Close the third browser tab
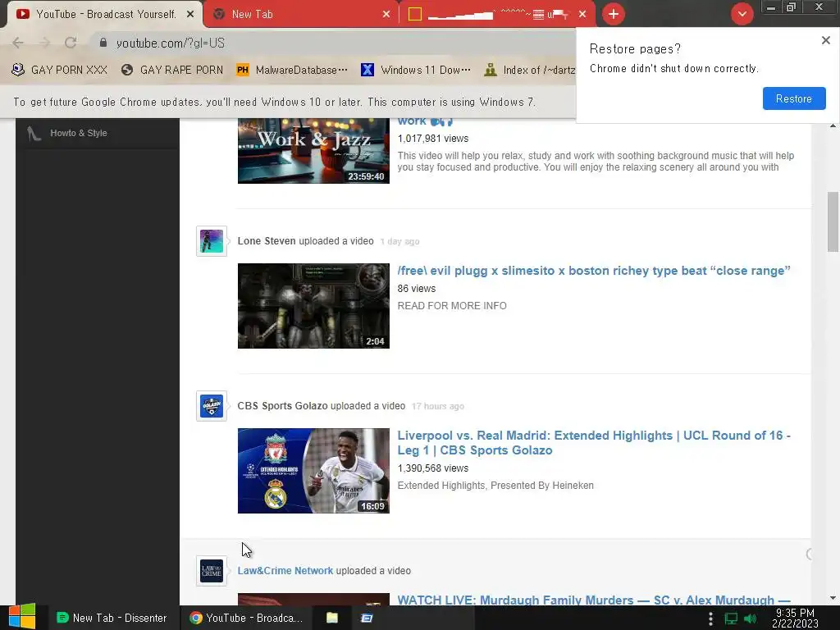840x630 pixels. [x=582, y=15]
